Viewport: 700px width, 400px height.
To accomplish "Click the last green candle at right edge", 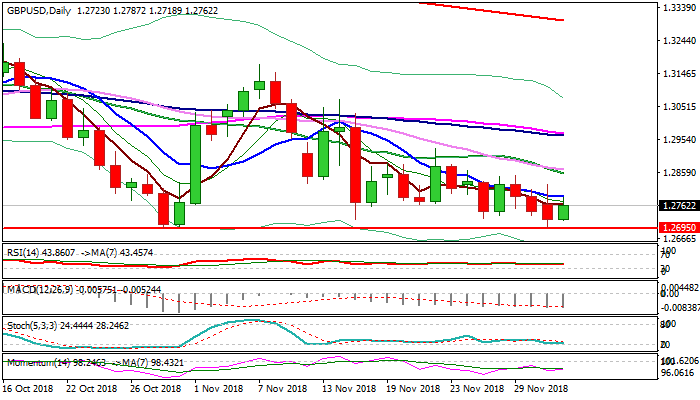I will pos(563,212).
